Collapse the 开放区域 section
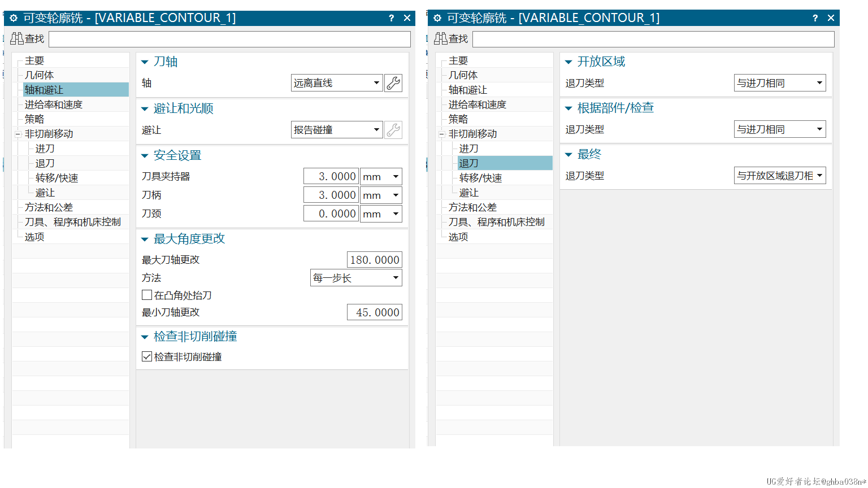Viewport: 868px width, 488px height. tap(568, 62)
